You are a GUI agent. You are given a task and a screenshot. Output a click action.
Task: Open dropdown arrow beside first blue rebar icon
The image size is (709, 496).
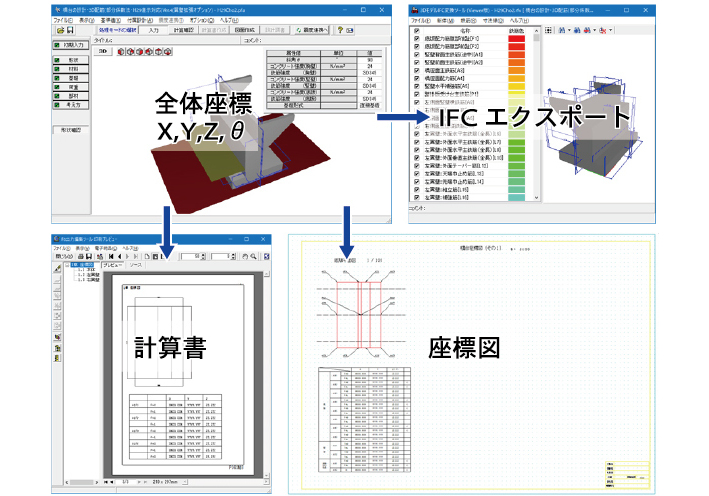569,30
